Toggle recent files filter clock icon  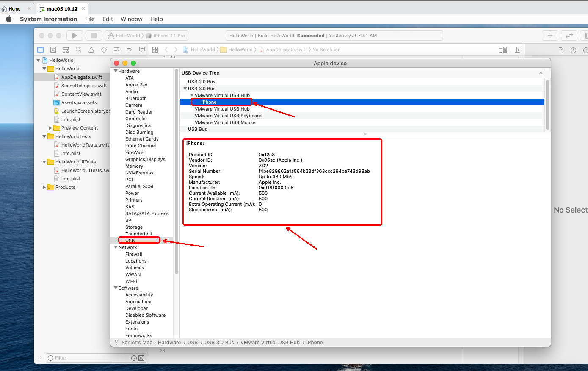pos(134,358)
